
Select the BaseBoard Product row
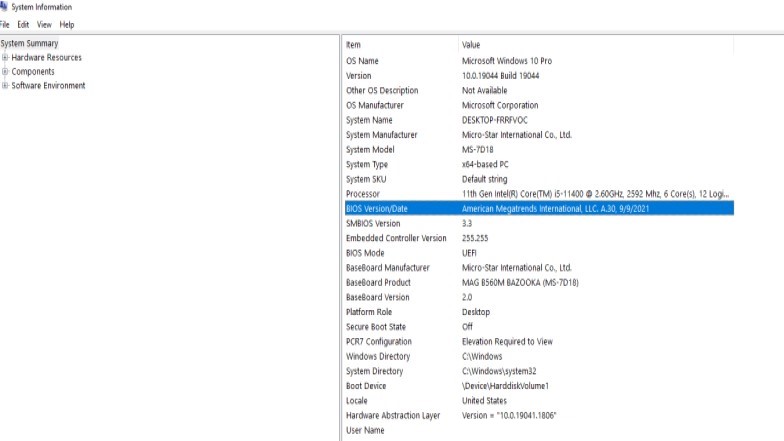click(540, 282)
